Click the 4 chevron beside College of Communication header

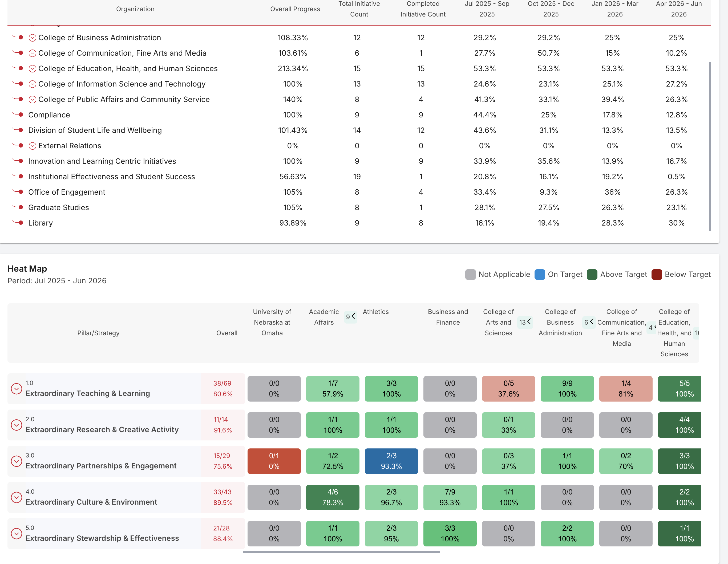[x=652, y=328]
